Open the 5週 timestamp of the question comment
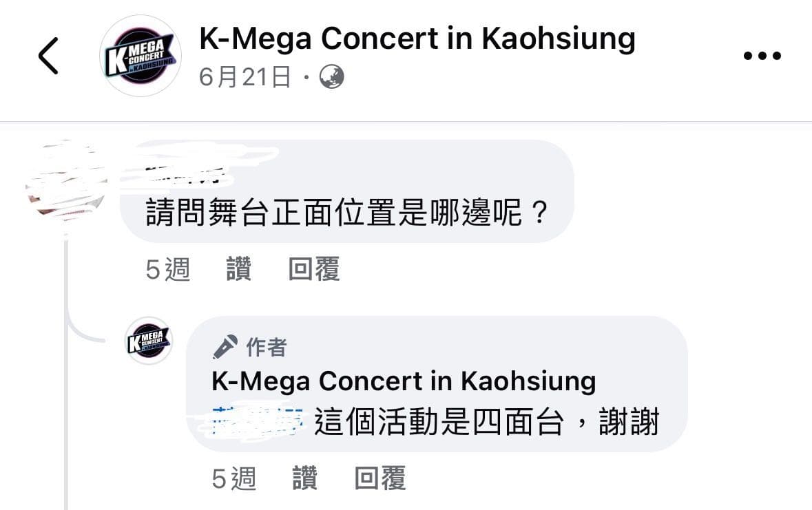 click(x=167, y=270)
